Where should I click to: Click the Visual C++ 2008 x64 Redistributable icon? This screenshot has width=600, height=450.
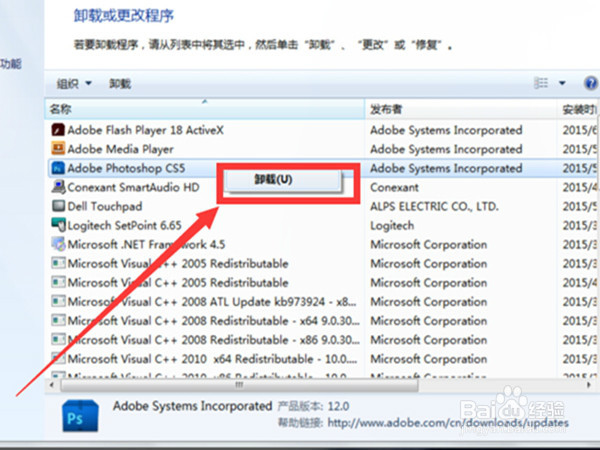58,321
